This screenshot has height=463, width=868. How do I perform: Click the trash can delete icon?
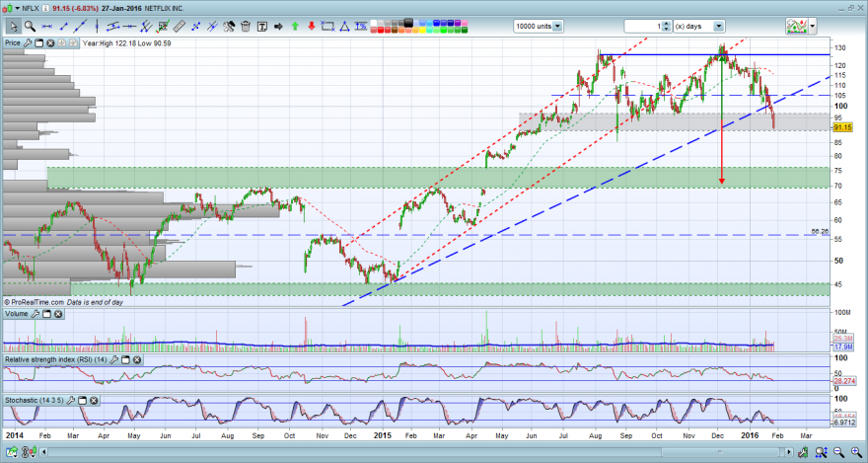click(246, 26)
